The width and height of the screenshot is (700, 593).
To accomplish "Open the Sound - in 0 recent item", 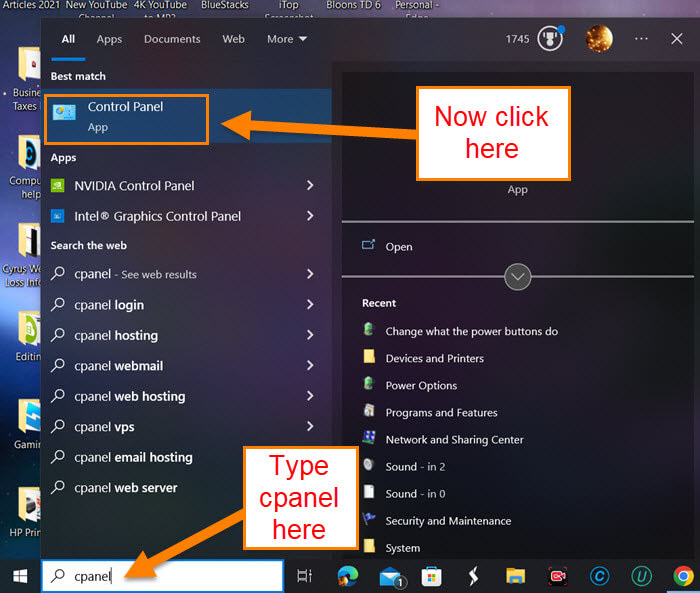I will tap(415, 494).
